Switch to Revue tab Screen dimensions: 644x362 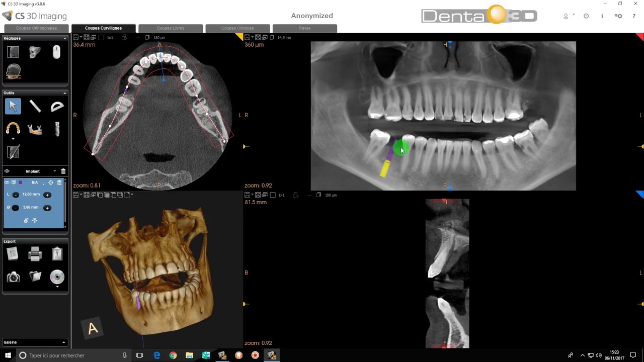point(304,28)
